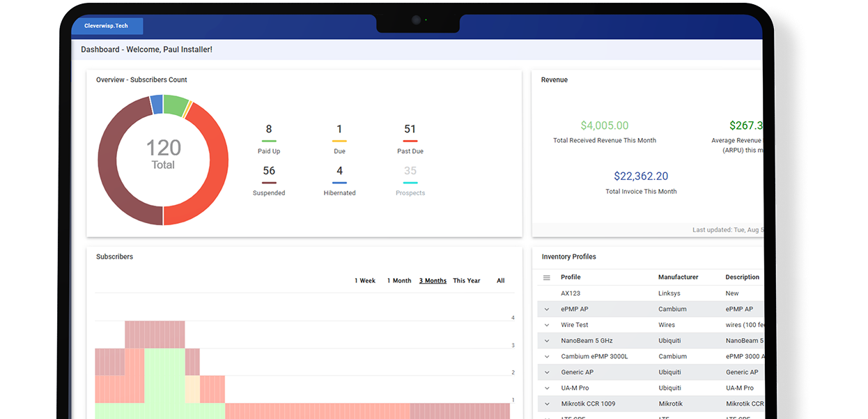Toggle Past Due legend entry

410,139
